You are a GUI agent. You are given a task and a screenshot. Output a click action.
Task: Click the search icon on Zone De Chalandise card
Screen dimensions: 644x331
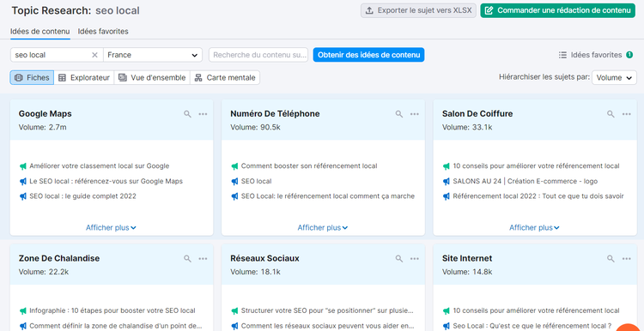pyautogui.click(x=187, y=258)
